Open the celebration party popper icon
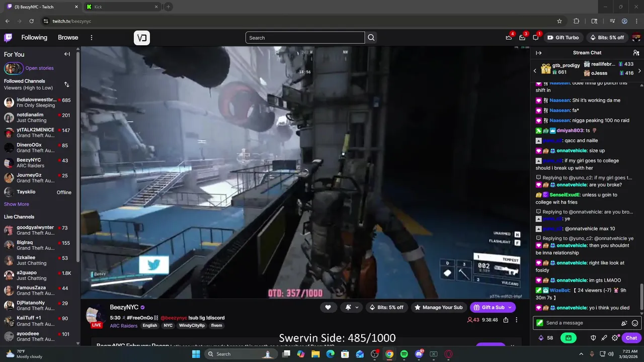644x362 pixels. point(624,323)
